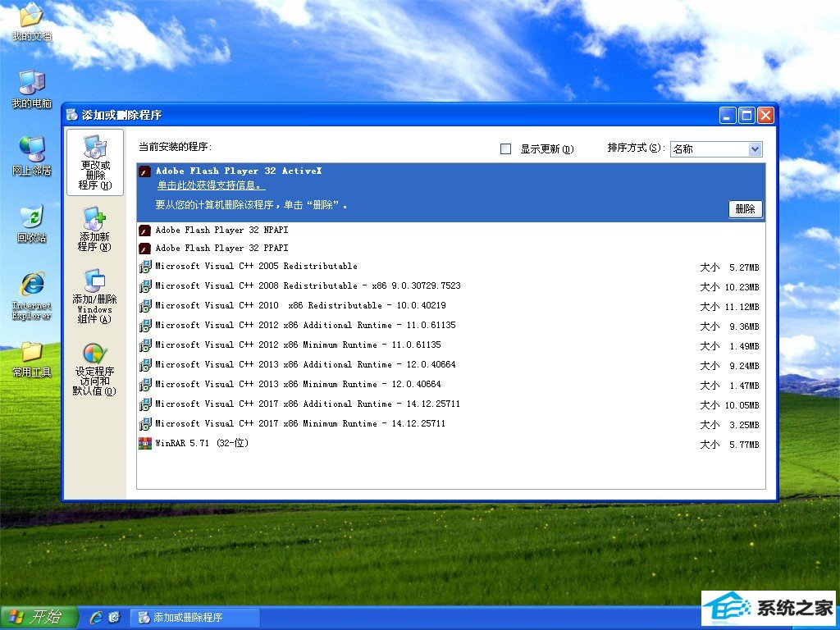The width and height of the screenshot is (840, 630).
Task: Click the Adobe Flash Player 32 ActiveX icon
Action: (x=144, y=171)
